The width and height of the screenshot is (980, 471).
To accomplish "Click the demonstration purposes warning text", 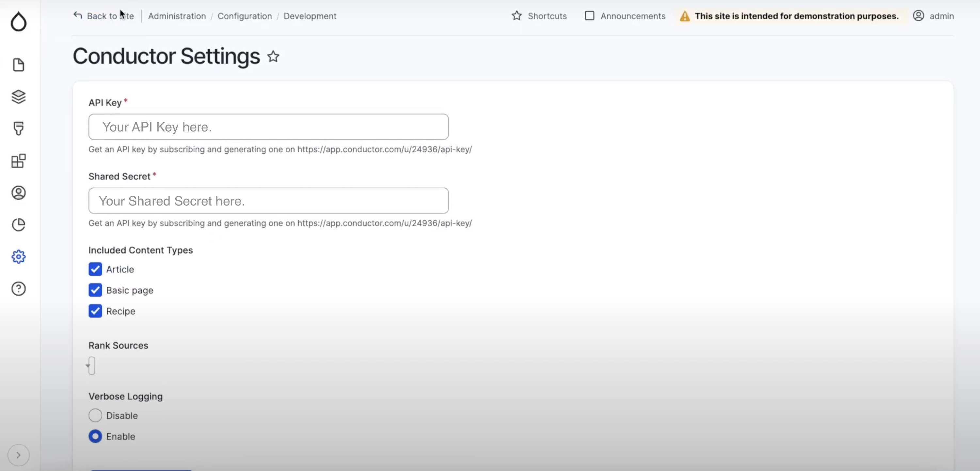I will (797, 16).
